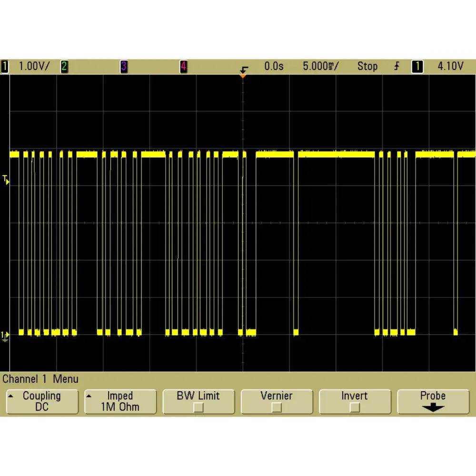Image resolution: width=476 pixels, height=476 pixels.
Task: Click the edge trigger icon right of Stop
Action: coord(397,67)
